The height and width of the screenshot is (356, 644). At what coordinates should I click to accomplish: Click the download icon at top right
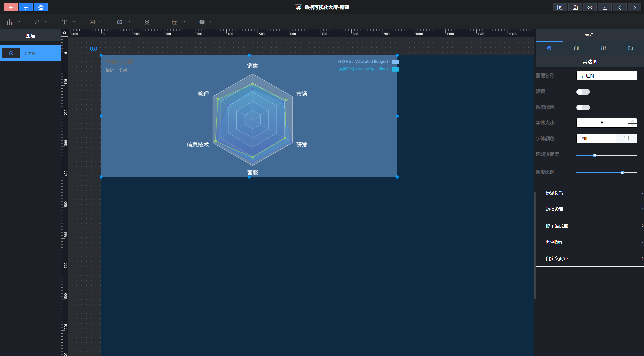pyautogui.click(x=605, y=7)
